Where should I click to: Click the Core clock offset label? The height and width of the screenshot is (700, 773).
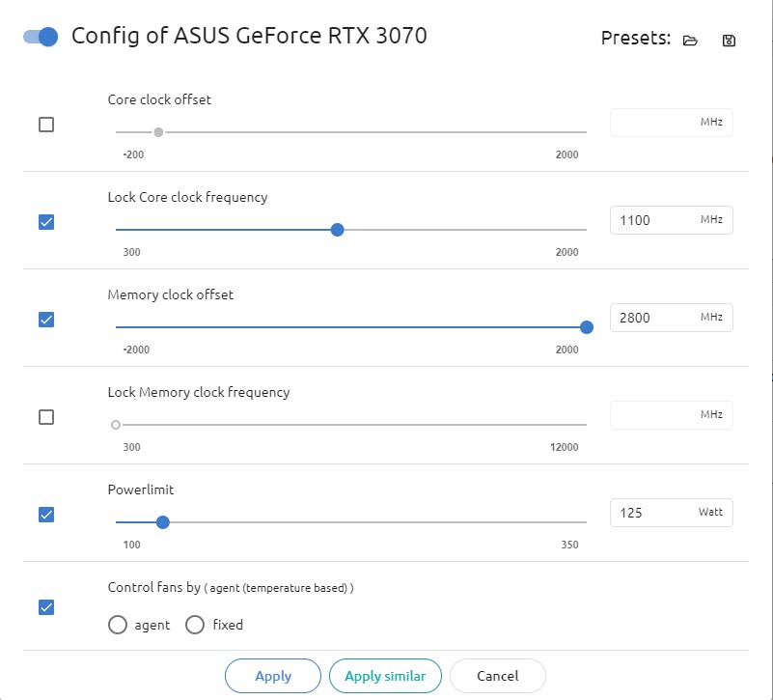pos(159,99)
